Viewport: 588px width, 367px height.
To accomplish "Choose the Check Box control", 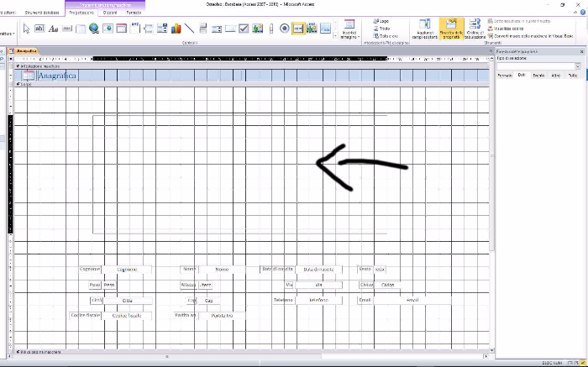I will pyautogui.click(x=244, y=29).
